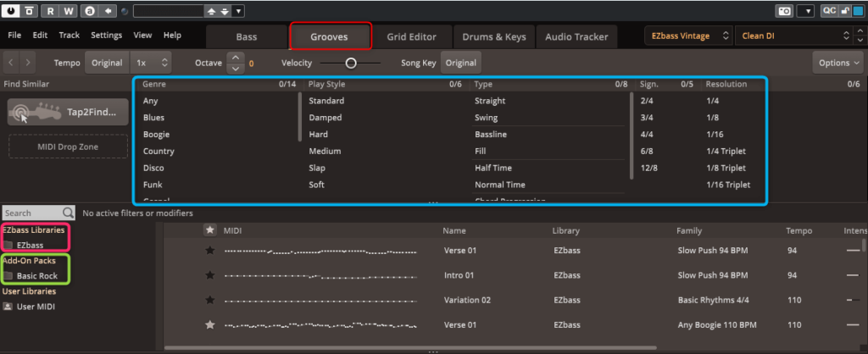The height and width of the screenshot is (354, 868).
Task: Lower octave with the down chevron
Action: point(236,68)
